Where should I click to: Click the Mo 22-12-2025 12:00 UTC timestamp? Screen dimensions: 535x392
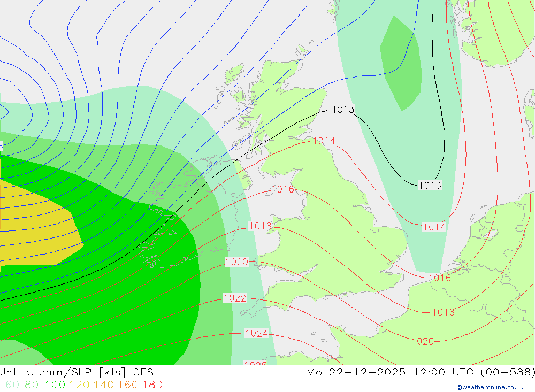pyautogui.click(x=421, y=372)
